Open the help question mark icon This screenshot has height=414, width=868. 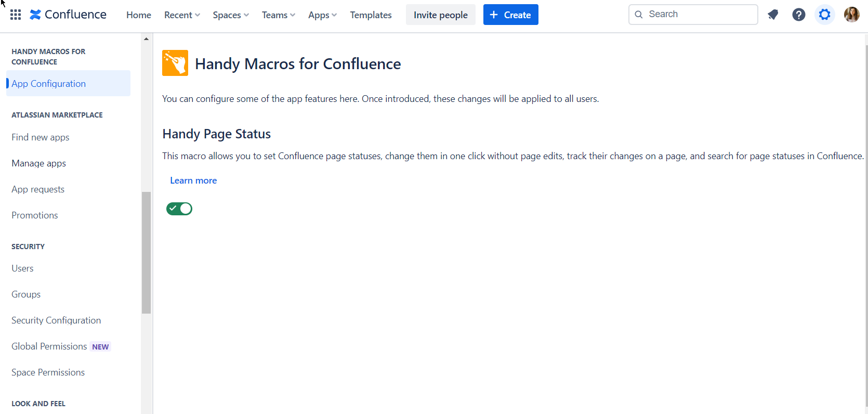coord(799,15)
